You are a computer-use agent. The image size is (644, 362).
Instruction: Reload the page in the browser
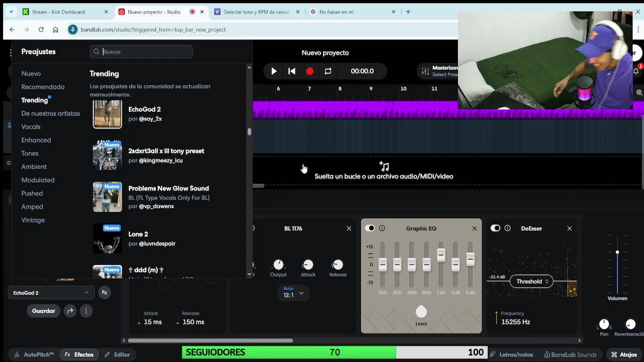(41, 30)
